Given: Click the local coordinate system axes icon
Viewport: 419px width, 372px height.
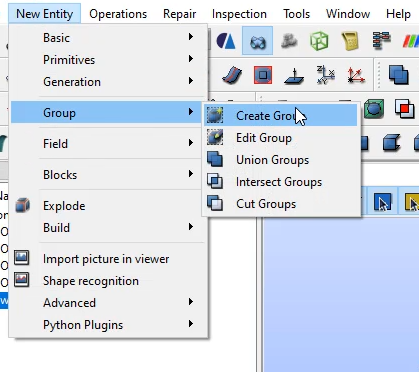Looking at the screenshot, I should 325,75.
